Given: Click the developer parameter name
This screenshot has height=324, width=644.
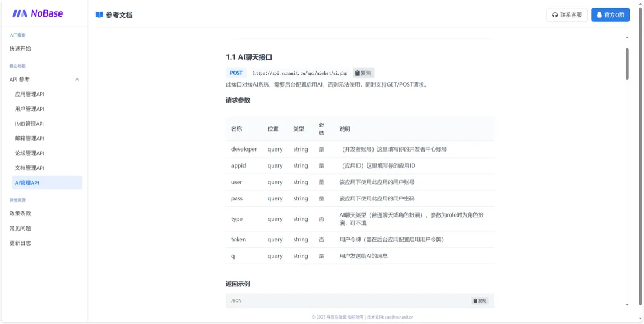Looking at the screenshot, I should [x=244, y=149].
